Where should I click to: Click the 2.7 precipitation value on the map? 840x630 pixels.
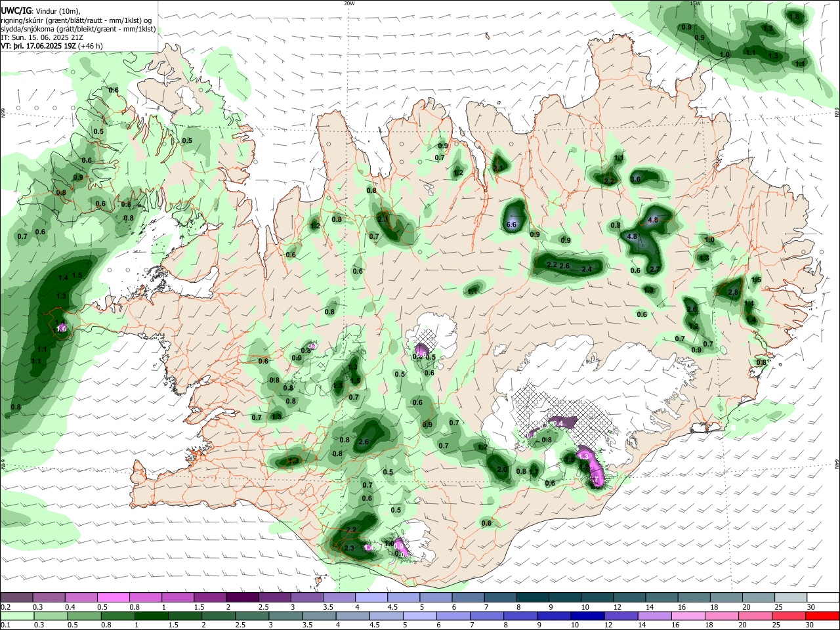(x=654, y=269)
